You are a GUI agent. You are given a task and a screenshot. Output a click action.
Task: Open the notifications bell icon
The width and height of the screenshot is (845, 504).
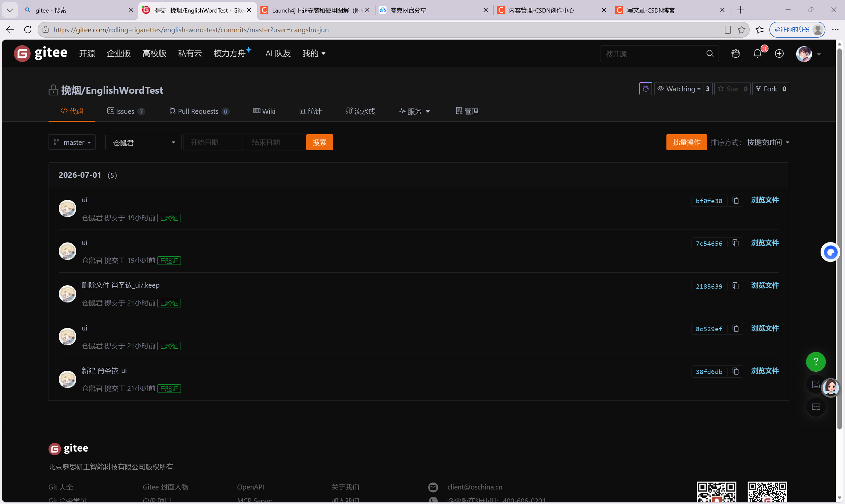[757, 53]
